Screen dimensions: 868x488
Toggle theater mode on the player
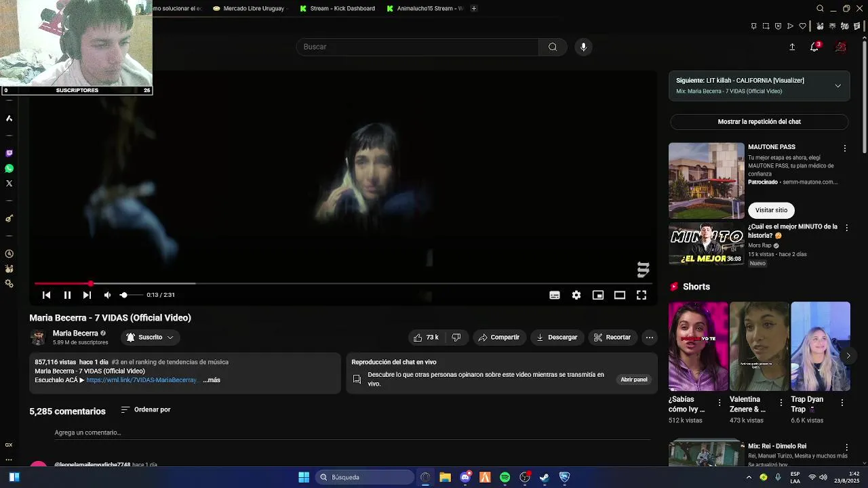[x=619, y=295]
